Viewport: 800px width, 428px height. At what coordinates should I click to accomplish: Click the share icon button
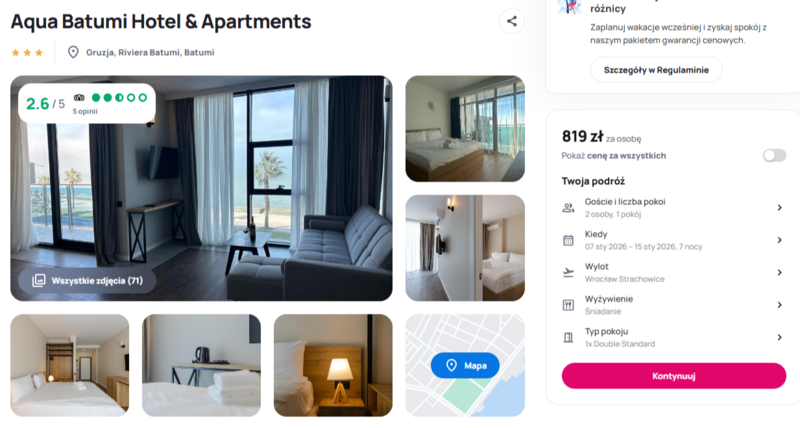click(511, 21)
